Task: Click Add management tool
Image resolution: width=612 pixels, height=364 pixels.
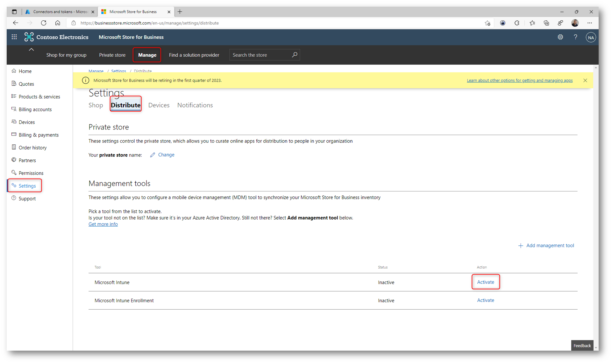Action: (x=546, y=245)
